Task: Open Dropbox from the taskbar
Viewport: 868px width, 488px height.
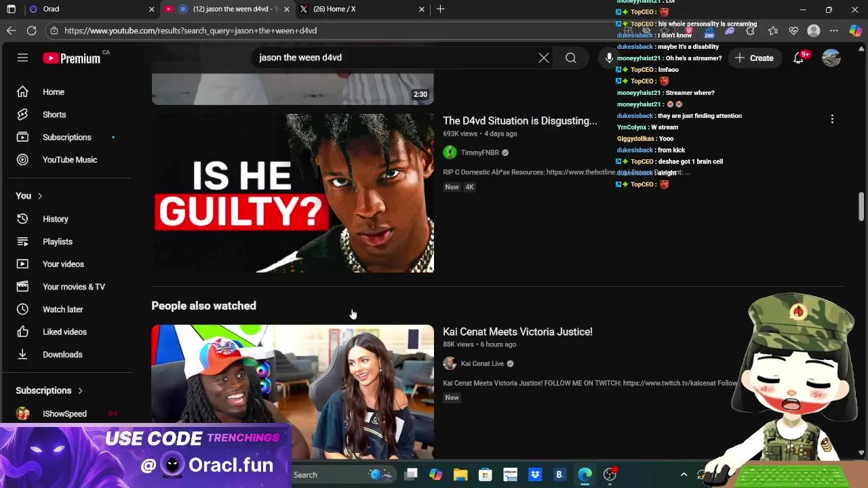Action: (x=534, y=474)
